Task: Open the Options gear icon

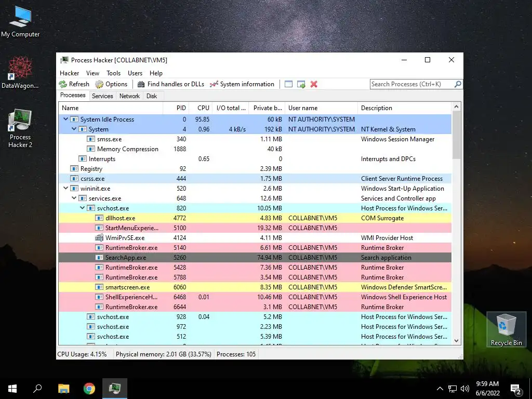Action: pyautogui.click(x=99, y=84)
